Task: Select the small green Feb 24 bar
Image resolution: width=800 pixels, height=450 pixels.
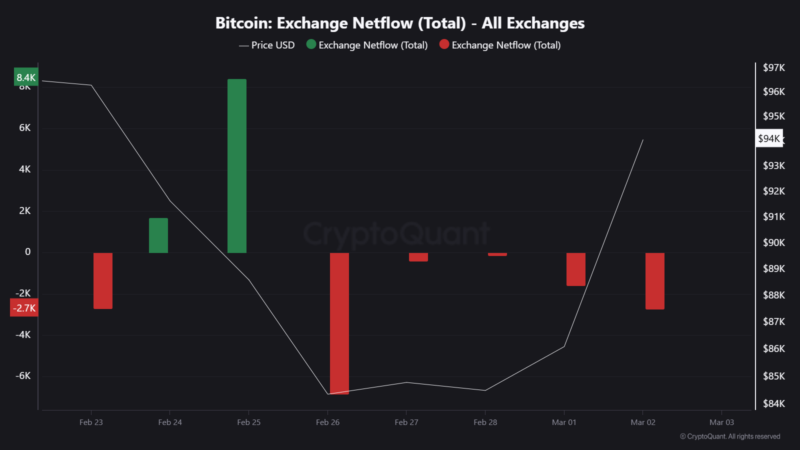Action: [158, 235]
